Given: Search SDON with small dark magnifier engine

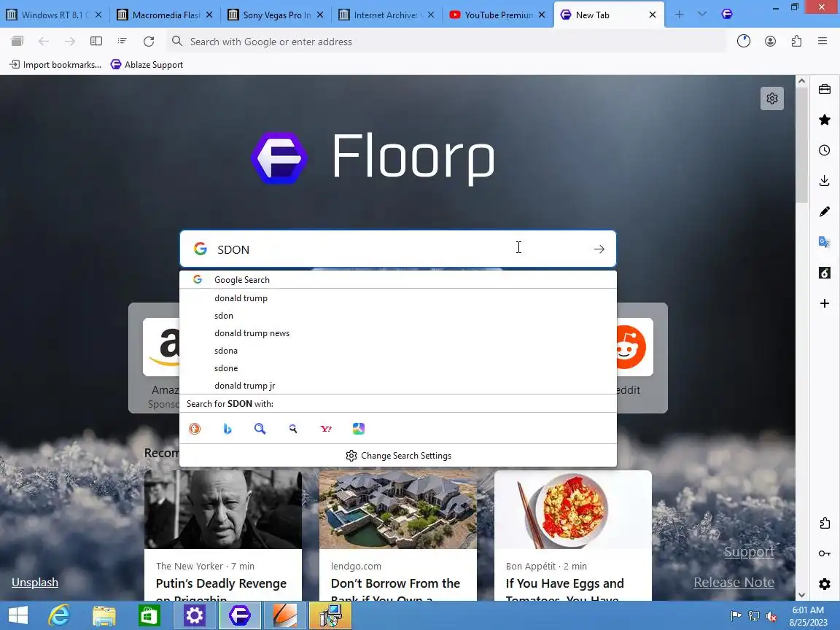Looking at the screenshot, I should [293, 429].
